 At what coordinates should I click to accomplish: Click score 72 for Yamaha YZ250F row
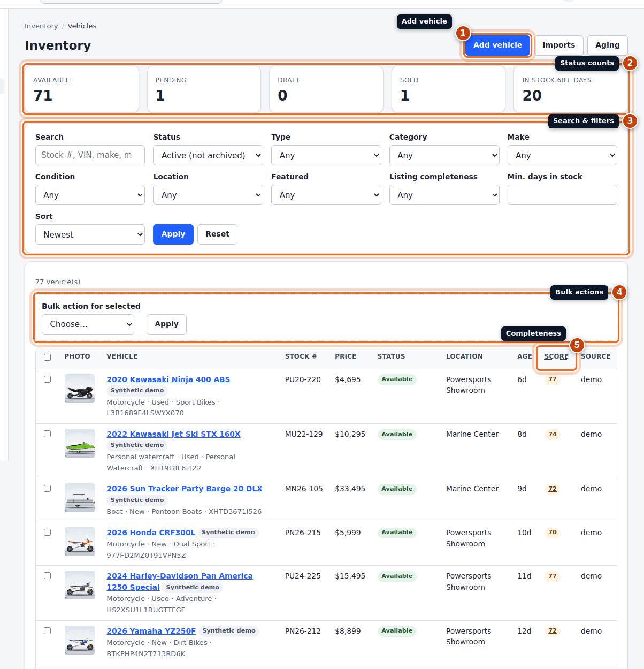coord(553,631)
